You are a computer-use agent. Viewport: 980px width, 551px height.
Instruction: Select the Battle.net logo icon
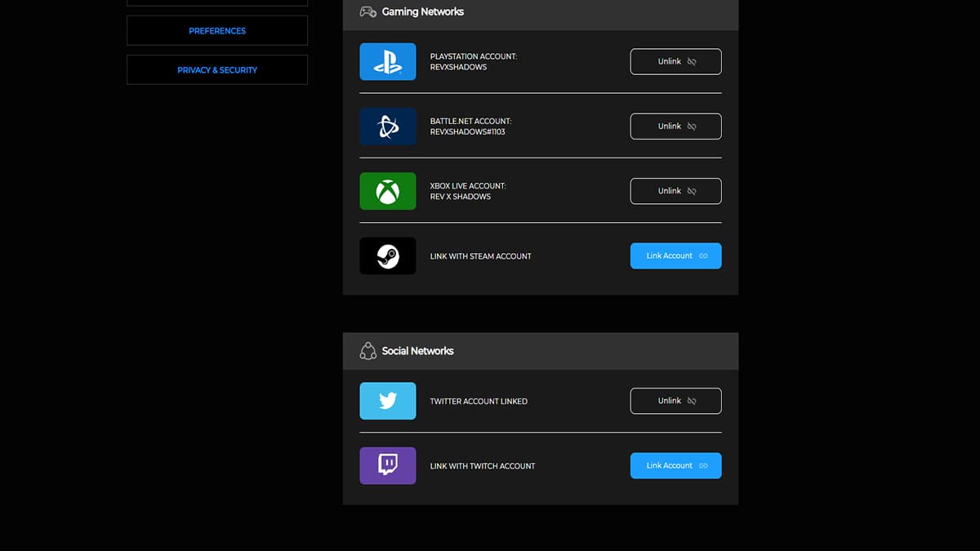[387, 126]
